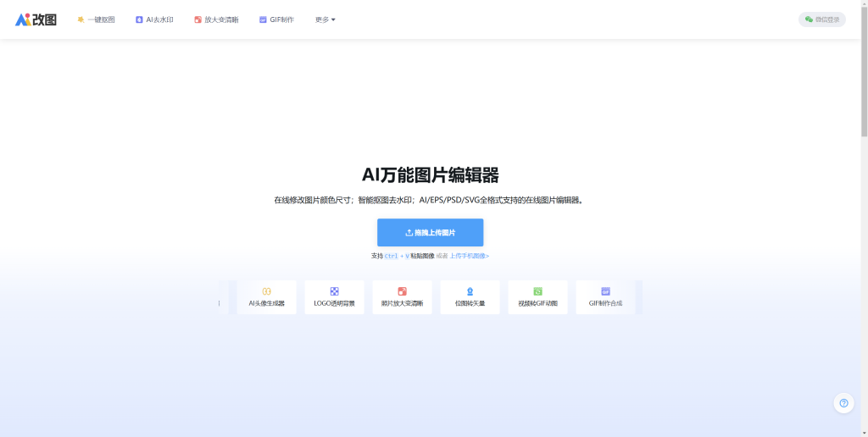
Task: Select 放大变清晰 in the top bar
Action: 216,19
